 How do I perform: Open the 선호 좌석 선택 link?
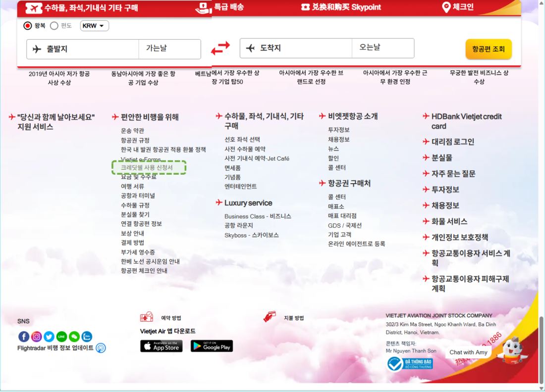242,139
